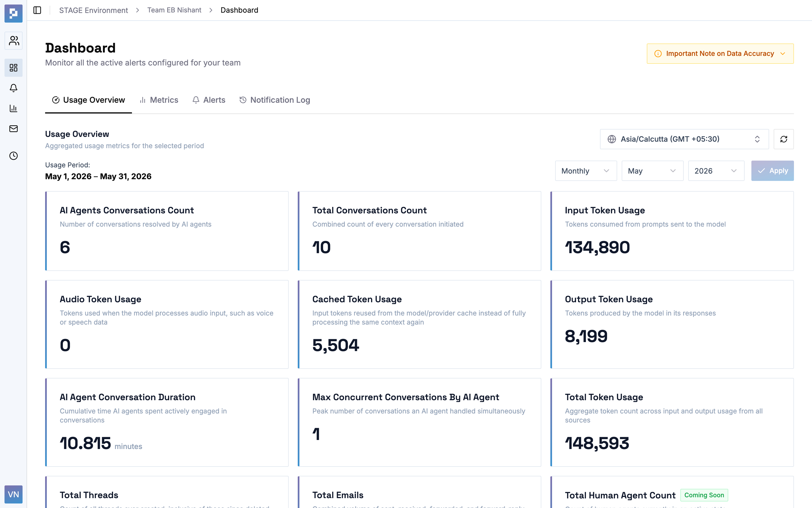Open the users/team sidebar icon
The width and height of the screenshot is (812, 508).
click(x=14, y=41)
